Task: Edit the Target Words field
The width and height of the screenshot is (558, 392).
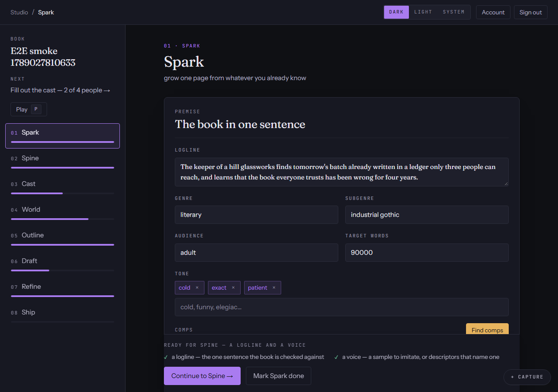Action: 427,253
